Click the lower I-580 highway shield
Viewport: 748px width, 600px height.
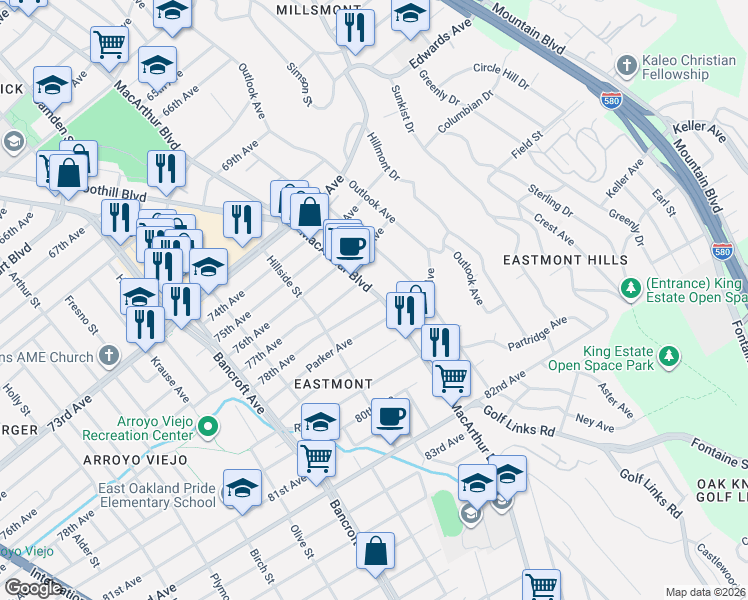tap(722, 251)
